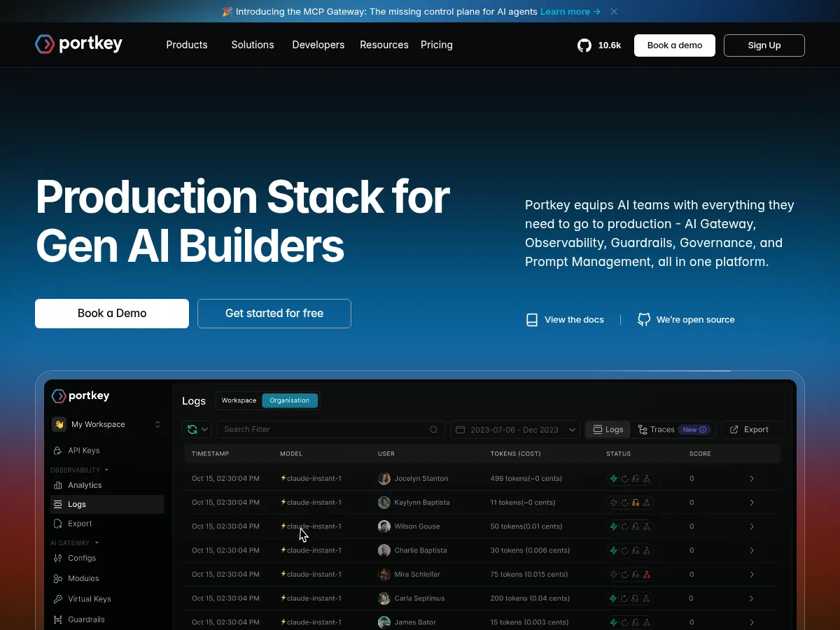
Task: Open the Guardrails sidebar item
Action: [x=85, y=619]
